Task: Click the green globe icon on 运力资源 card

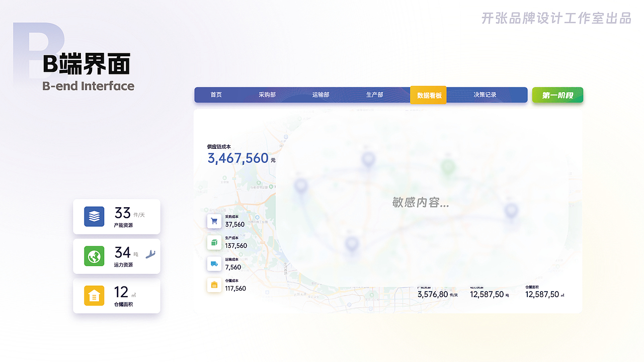Action: (93, 256)
